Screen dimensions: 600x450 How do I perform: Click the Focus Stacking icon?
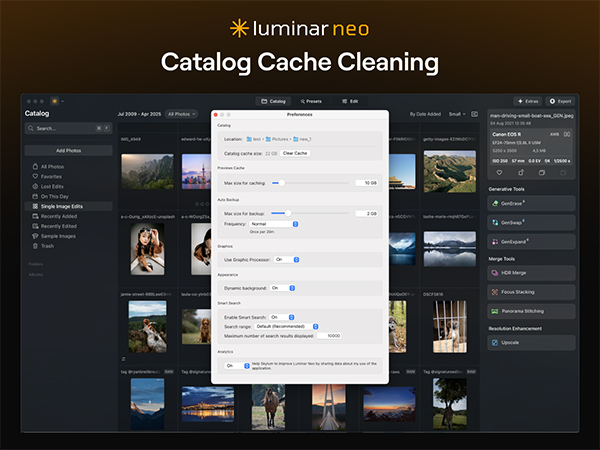495,292
